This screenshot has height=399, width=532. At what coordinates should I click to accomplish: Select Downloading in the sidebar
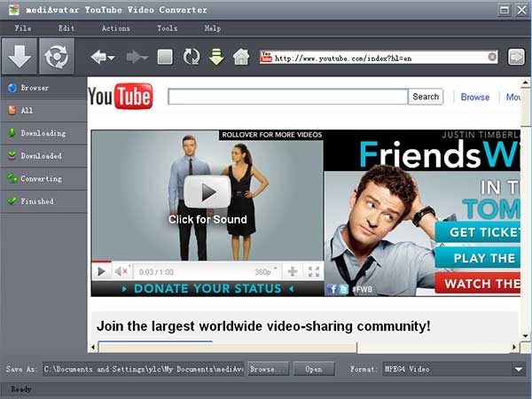pos(43,133)
